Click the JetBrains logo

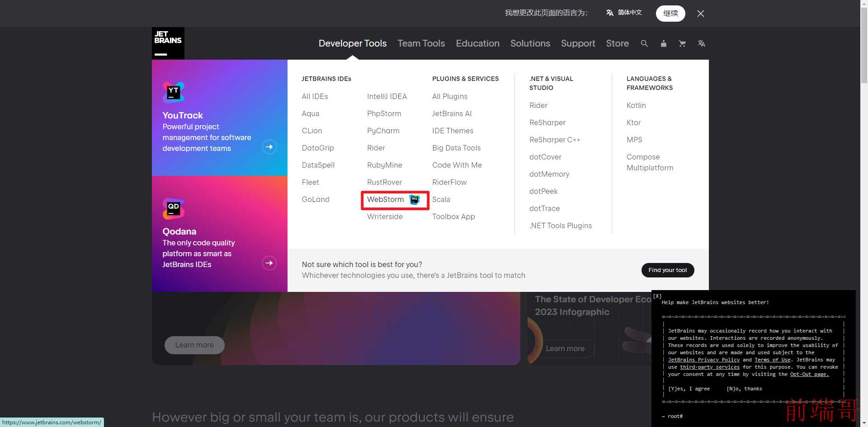pos(168,43)
